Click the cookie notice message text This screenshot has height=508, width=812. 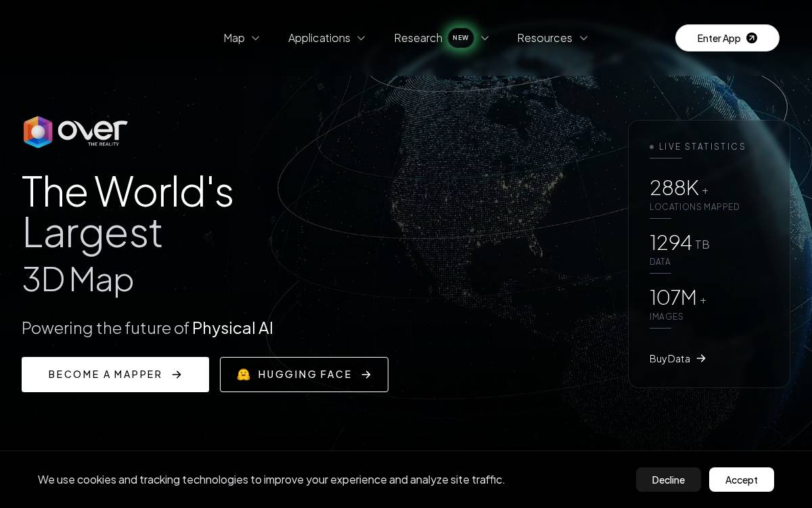coord(271,480)
